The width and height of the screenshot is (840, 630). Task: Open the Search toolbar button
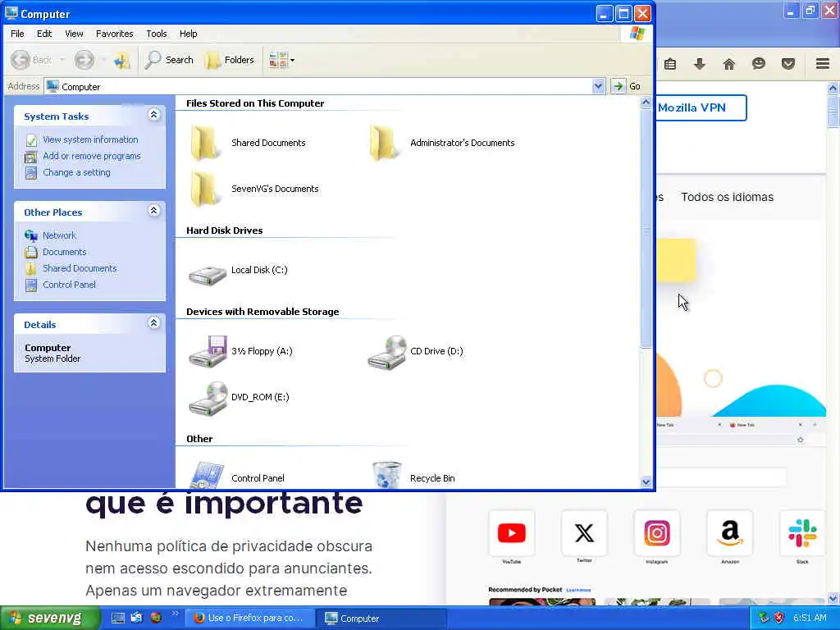169,59
